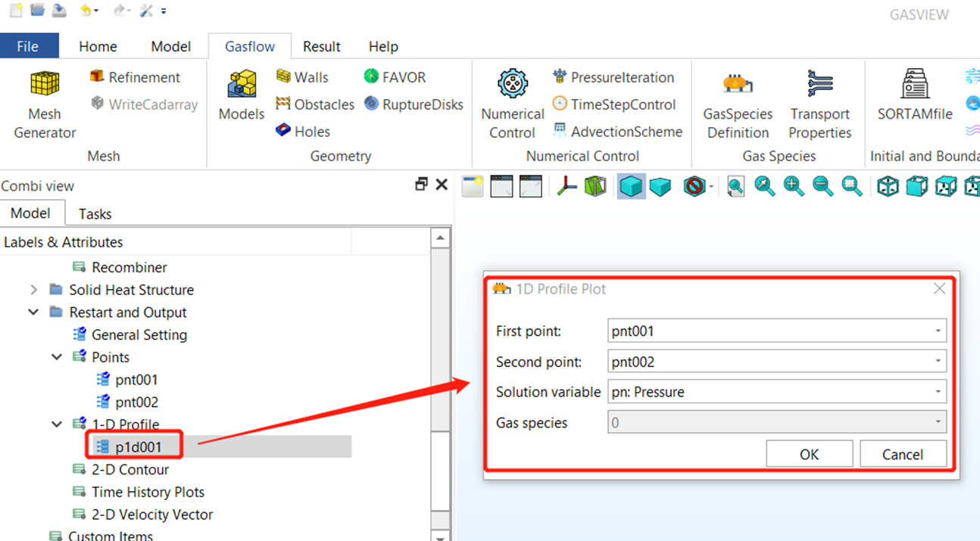Open the tools wrench icon in quick access bar
Screen dimensions: 980x541
146,10
